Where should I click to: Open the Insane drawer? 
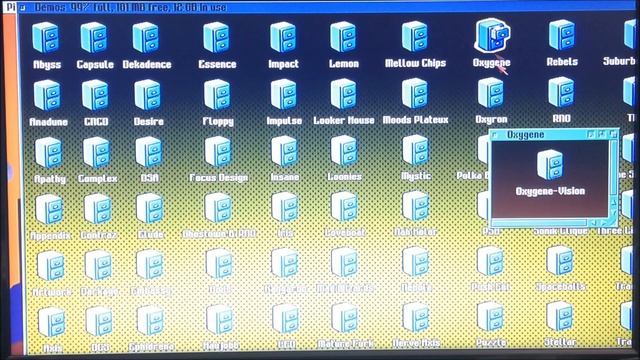pos(284,152)
